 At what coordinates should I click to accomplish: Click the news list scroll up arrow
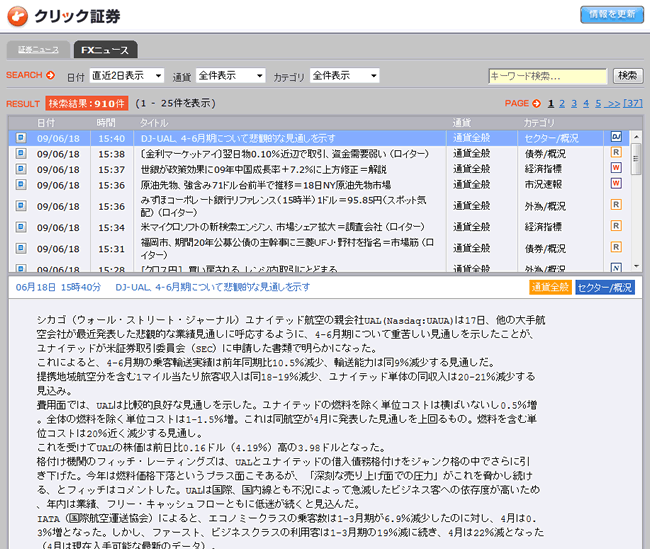(636, 136)
